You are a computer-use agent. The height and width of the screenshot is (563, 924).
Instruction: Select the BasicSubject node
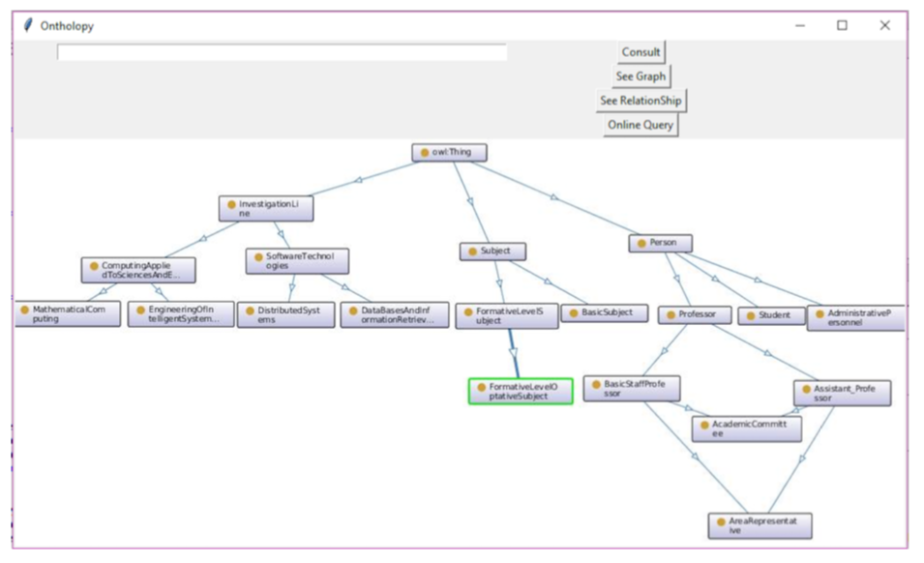point(605,312)
